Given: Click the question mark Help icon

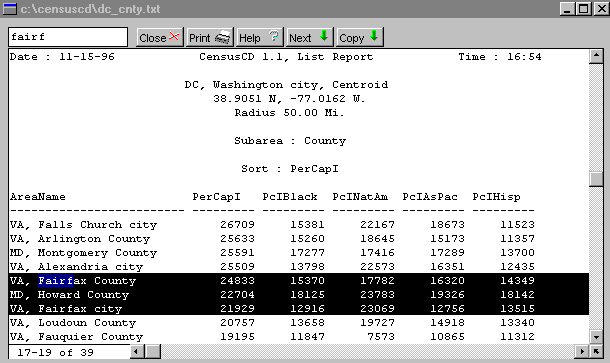Looking at the screenshot, I should click(274, 37).
